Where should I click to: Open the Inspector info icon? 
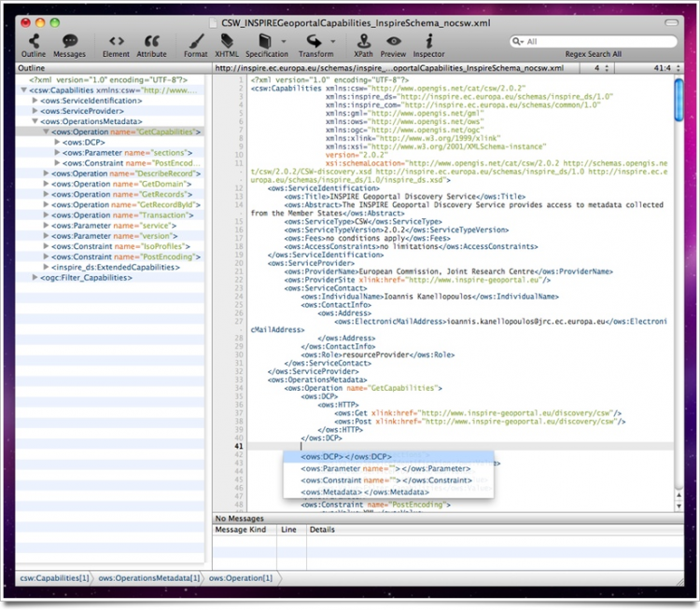pos(428,41)
